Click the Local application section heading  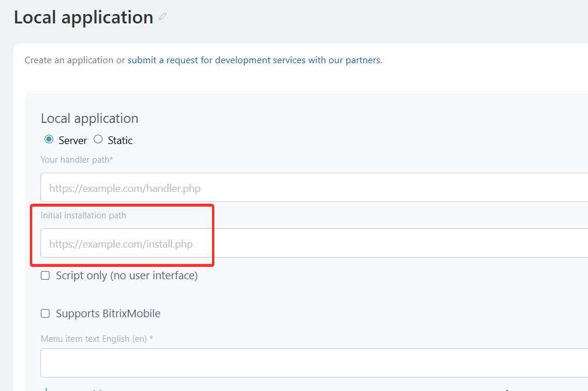coord(90,118)
